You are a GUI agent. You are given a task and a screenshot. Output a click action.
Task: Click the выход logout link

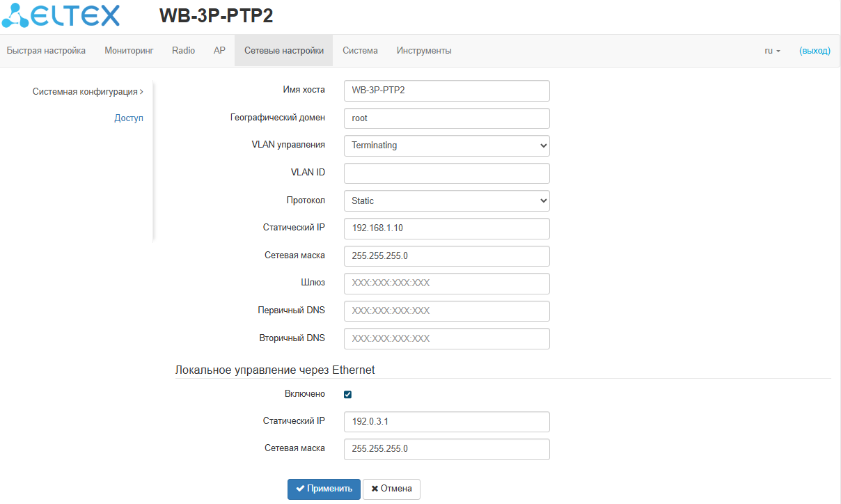click(x=815, y=51)
